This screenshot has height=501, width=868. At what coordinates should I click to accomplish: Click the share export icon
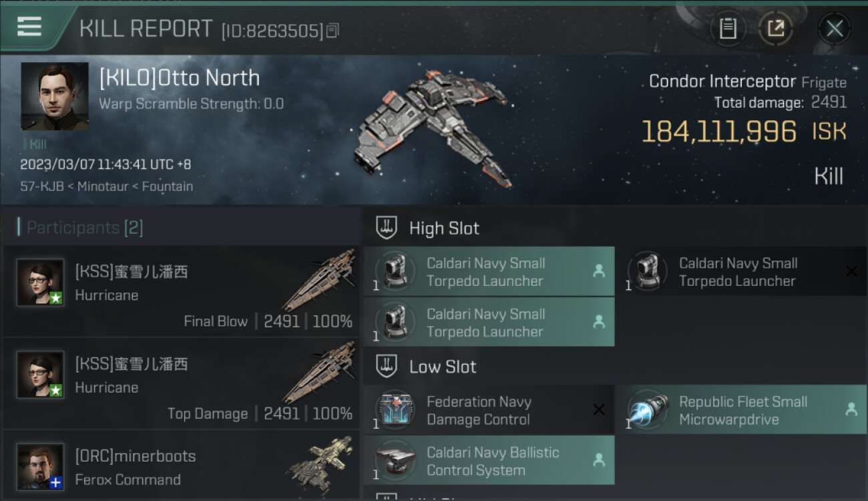coord(775,28)
